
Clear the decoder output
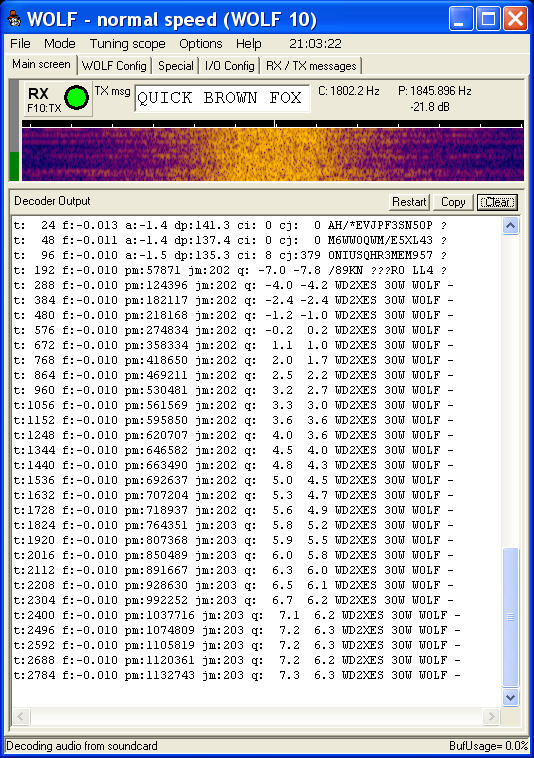pyautogui.click(x=497, y=202)
